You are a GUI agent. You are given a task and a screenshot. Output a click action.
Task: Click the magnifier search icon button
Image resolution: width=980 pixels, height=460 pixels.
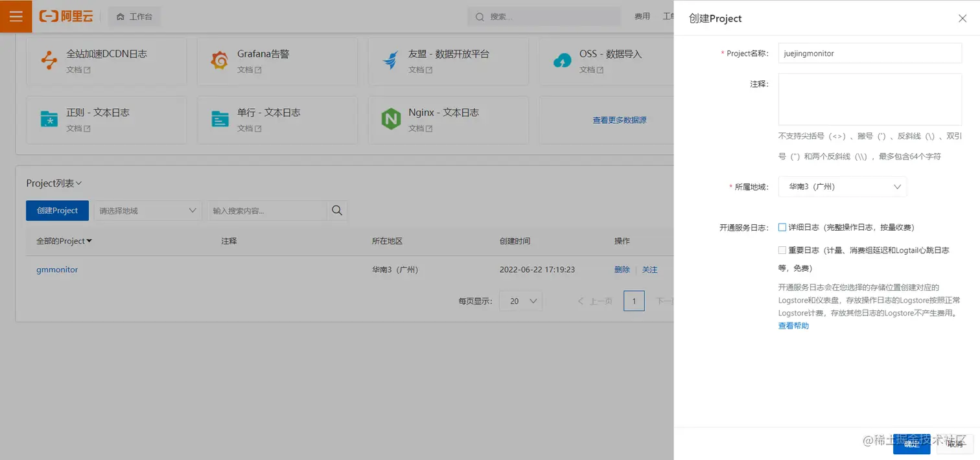click(337, 211)
